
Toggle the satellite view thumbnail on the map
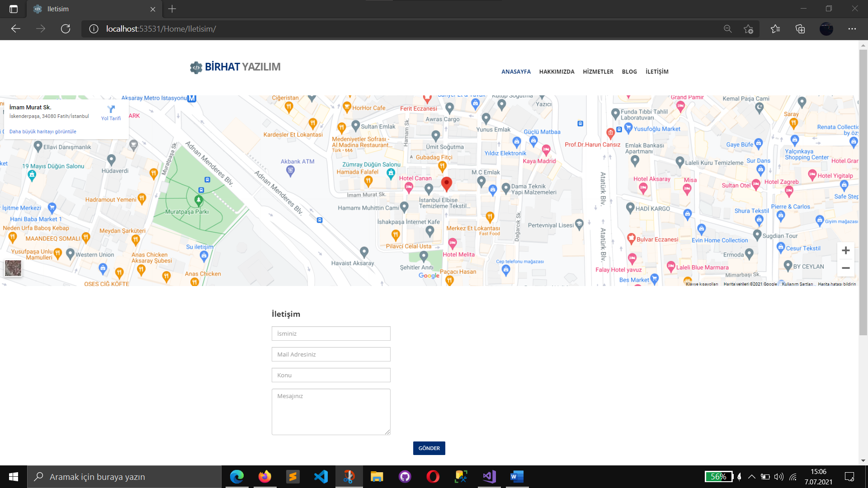pyautogui.click(x=13, y=268)
